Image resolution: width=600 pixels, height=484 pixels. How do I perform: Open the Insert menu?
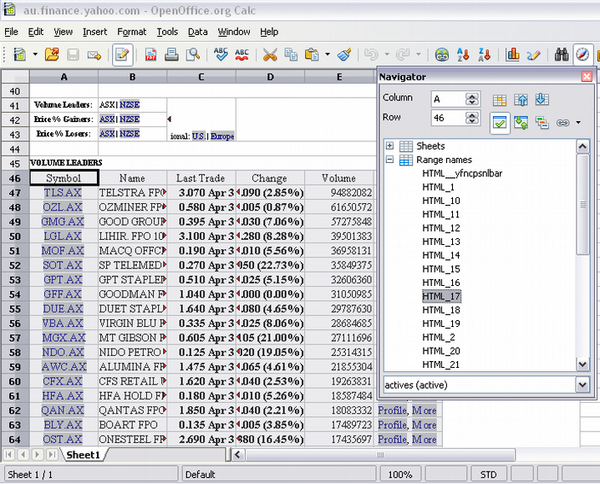click(95, 32)
